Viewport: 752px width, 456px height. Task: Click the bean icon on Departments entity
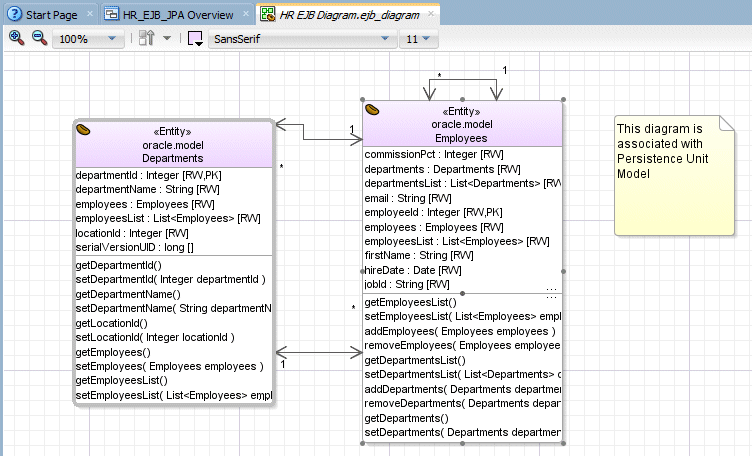pyautogui.click(x=83, y=130)
